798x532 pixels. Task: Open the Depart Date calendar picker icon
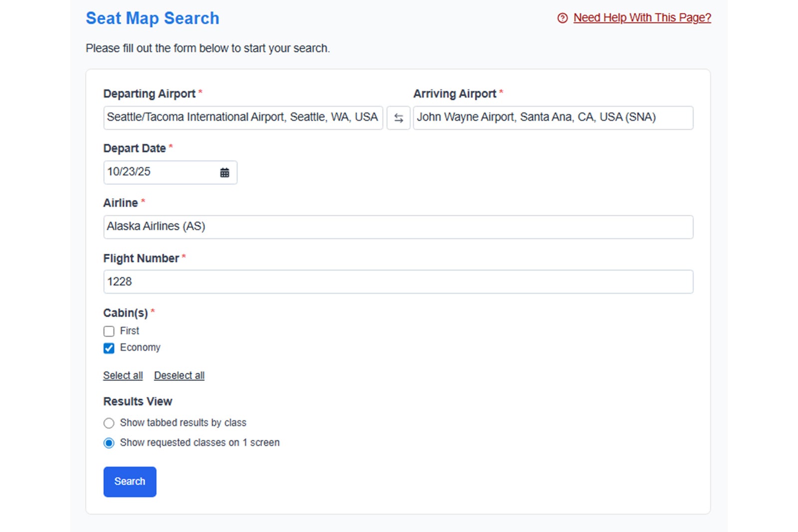[224, 173]
